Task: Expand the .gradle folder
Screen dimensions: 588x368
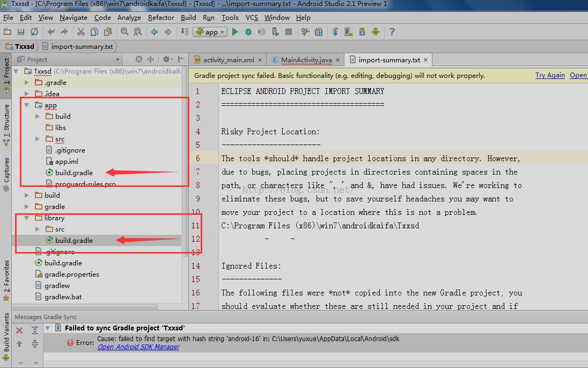Action: pyautogui.click(x=27, y=82)
